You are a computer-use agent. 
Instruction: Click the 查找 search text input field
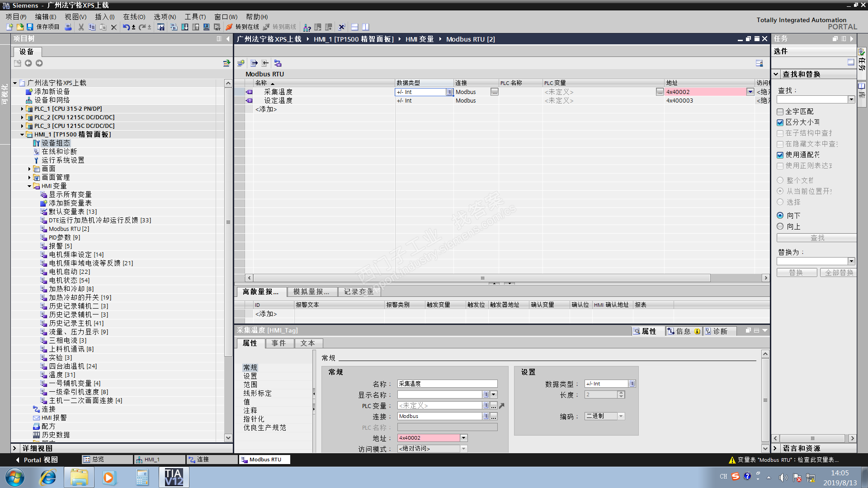pos(812,99)
